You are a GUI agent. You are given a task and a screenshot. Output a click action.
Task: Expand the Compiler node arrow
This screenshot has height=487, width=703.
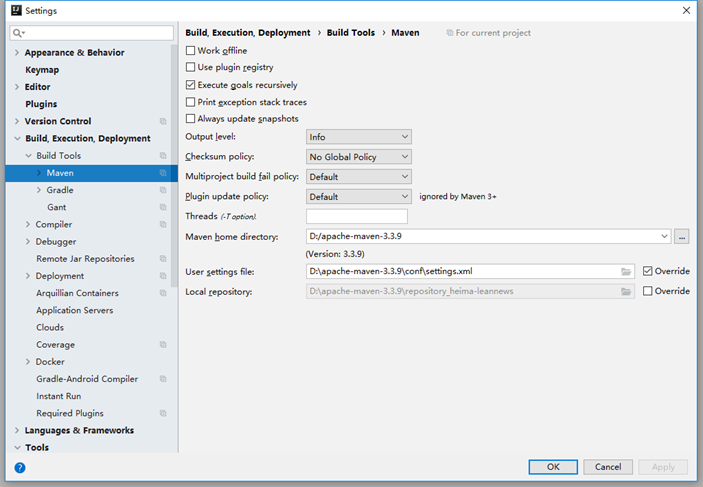coord(28,224)
